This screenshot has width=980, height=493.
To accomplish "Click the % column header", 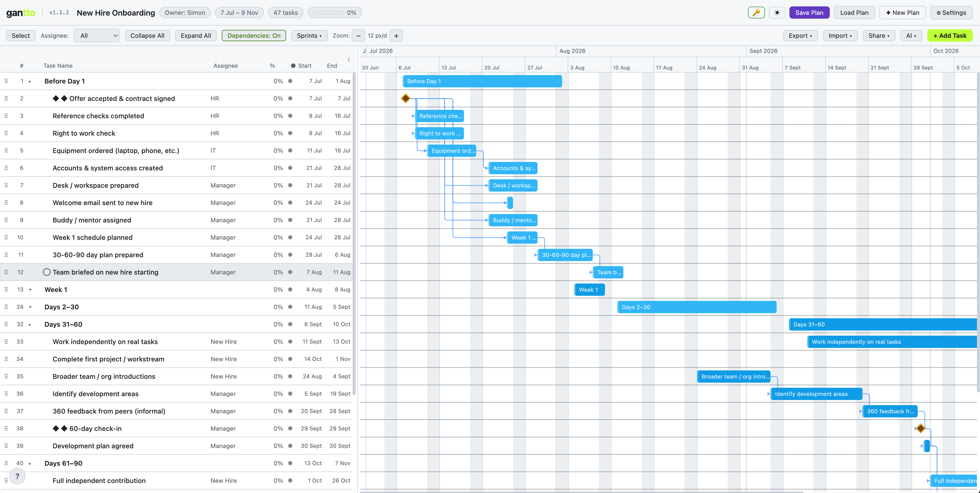I will pyautogui.click(x=272, y=66).
